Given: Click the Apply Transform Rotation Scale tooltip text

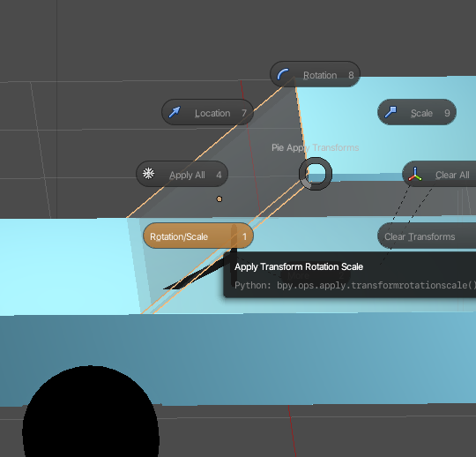Looking at the screenshot, I should point(299,266).
